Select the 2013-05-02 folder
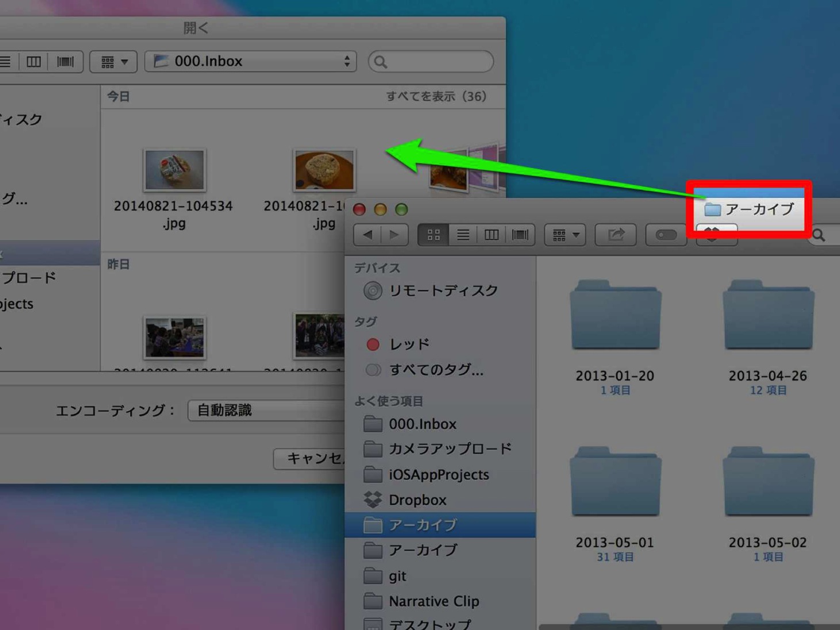Viewport: 840px width, 630px height. click(x=768, y=482)
